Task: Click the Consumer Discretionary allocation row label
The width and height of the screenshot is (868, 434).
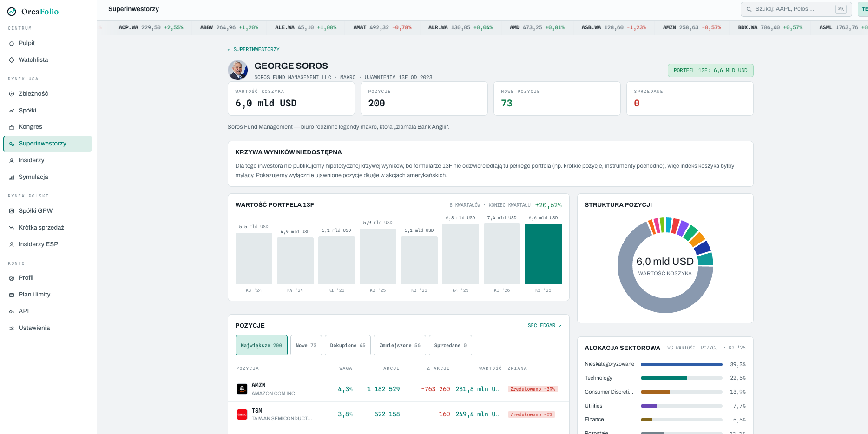Action: pyautogui.click(x=609, y=392)
